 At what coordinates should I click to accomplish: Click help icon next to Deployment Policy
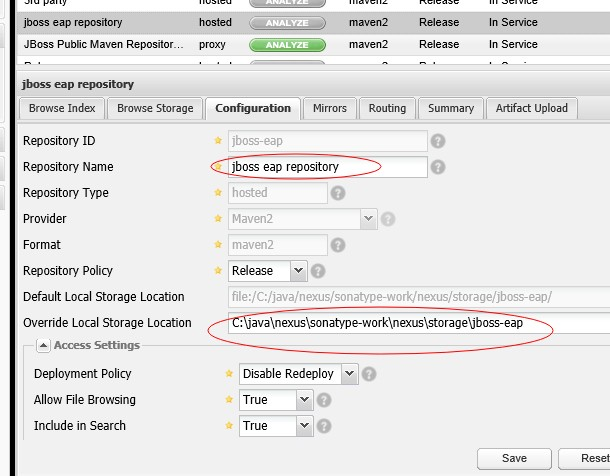pyautogui.click(x=369, y=374)
